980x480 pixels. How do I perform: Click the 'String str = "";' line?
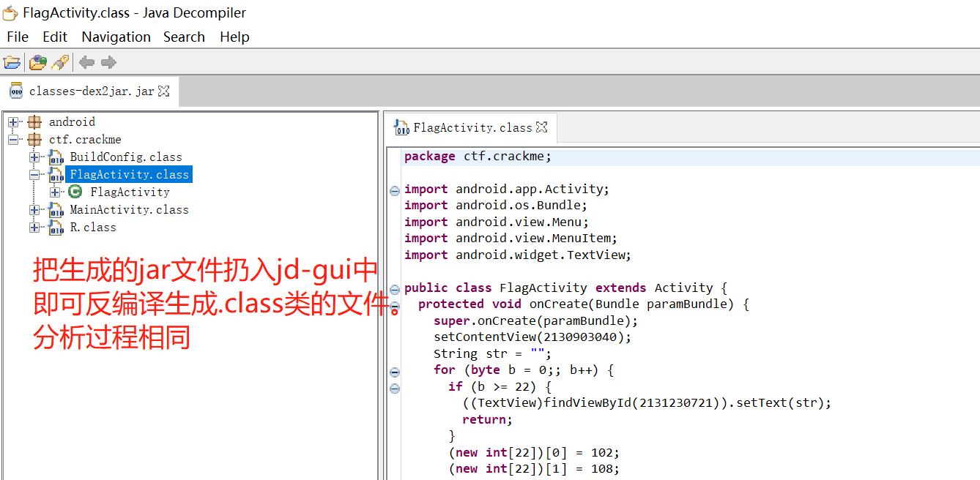[492, 353]
